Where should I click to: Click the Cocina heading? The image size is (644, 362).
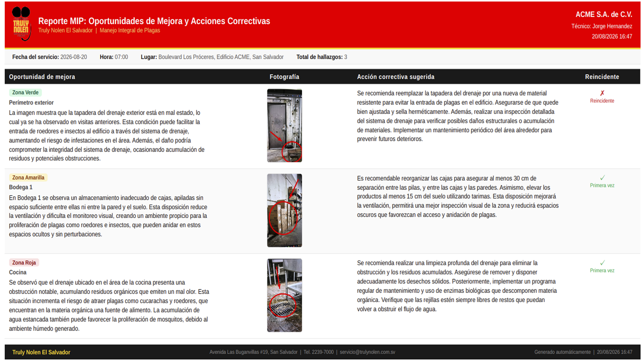click(x=18, y=272)
